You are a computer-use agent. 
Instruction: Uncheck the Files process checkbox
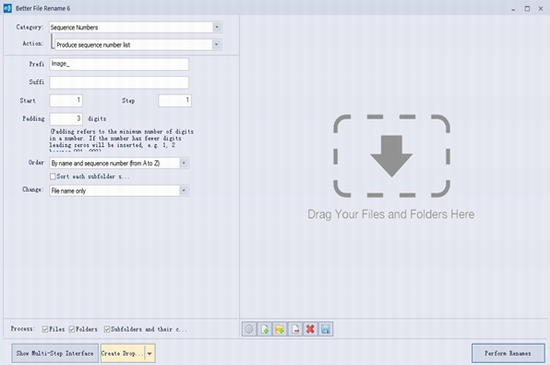click(x=45, y=329)
